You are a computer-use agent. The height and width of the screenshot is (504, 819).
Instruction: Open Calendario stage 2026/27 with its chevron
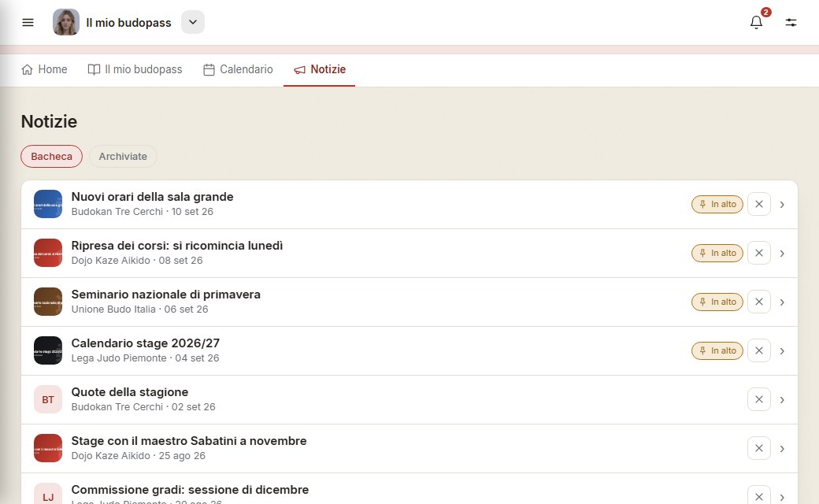click(x=782, y=351)
